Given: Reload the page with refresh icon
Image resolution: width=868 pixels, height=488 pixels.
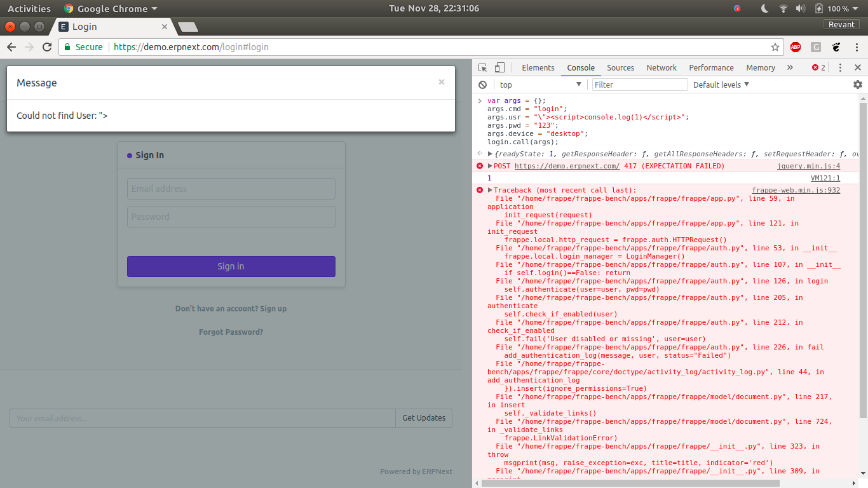Looking at the screenshot, I should [47, 47].
